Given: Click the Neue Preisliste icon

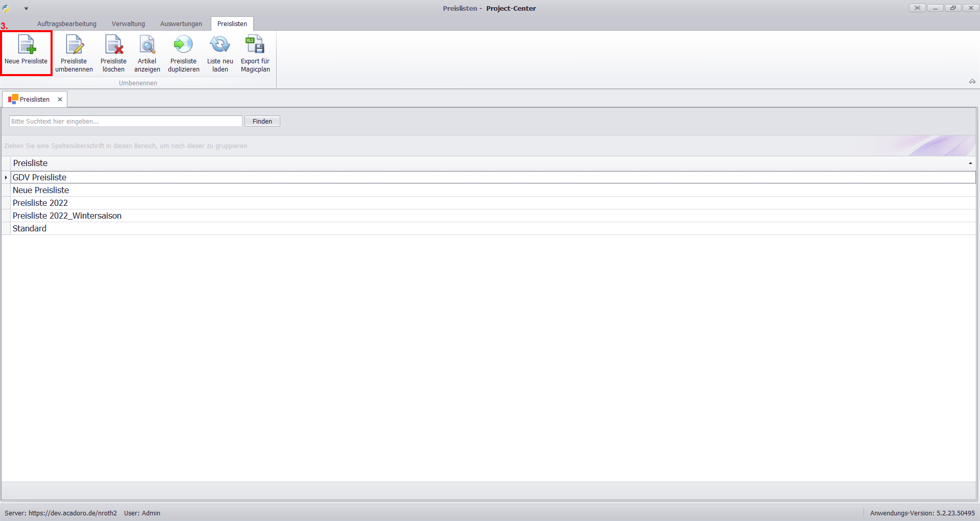Looking at the screenshot, I should tap(26, 45).
